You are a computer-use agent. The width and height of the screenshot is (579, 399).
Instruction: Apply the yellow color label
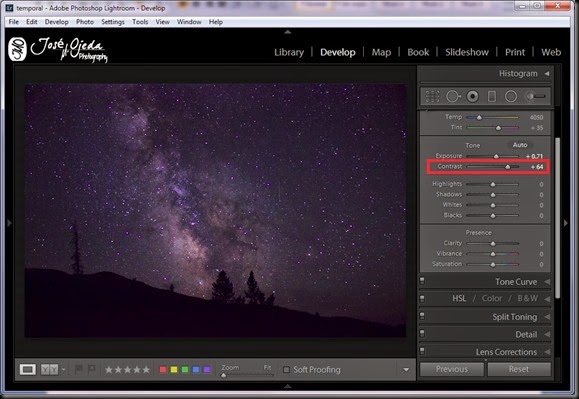[174, 369]
